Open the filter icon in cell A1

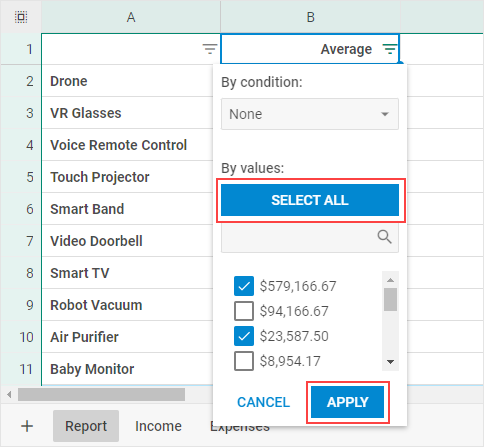pyautogui.click(x=210, y=49)
